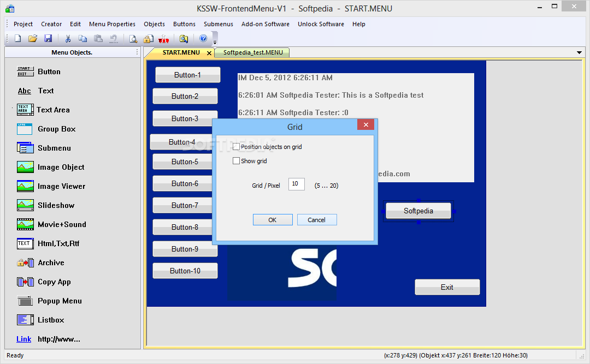The image size is (590, 364).
Task: Click the Cut scissors icon
Action: (68, 38)
